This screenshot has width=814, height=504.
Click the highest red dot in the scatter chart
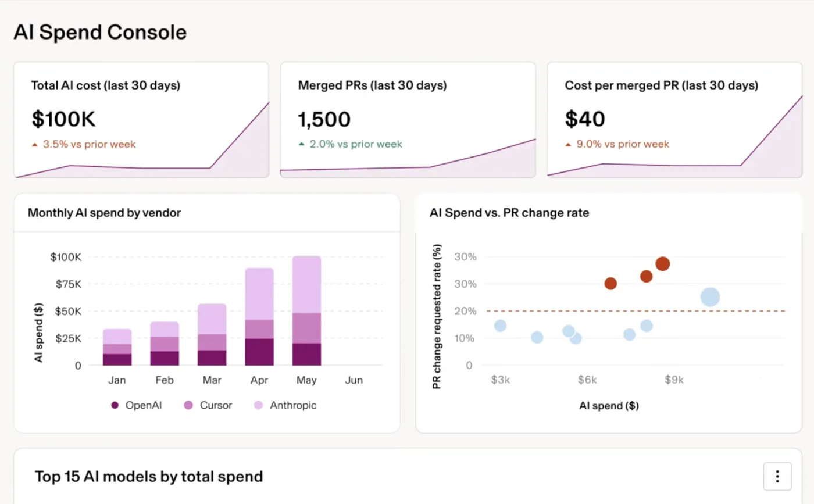coord(662,264)
